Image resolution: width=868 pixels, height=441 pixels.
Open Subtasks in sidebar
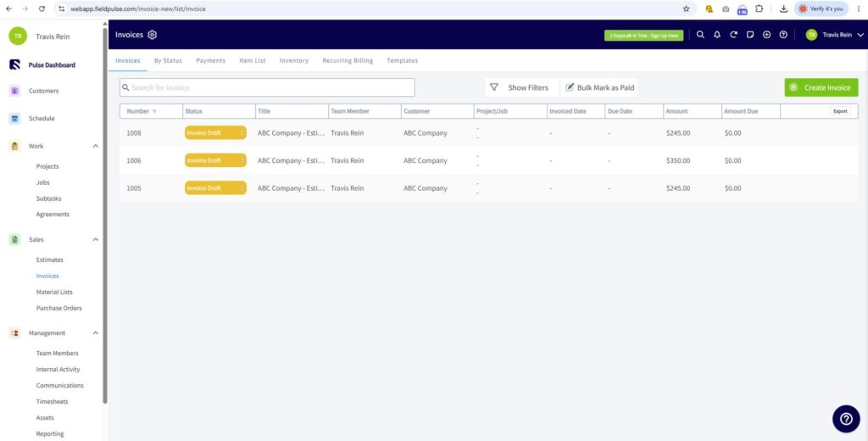click(48, 198)
